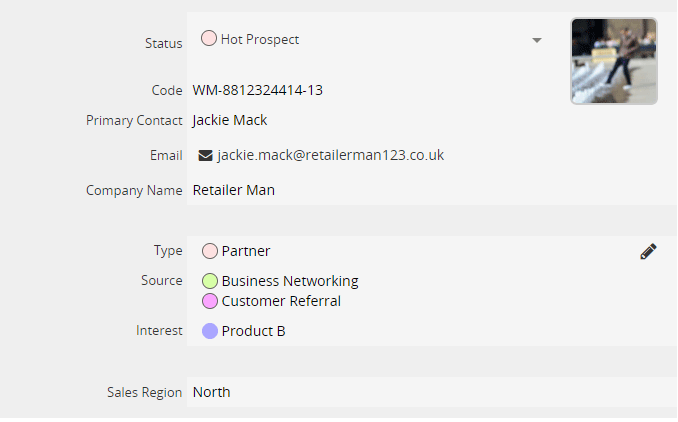
Task: Click the Hot Prospect color circle
Action: tap(209, 38)
